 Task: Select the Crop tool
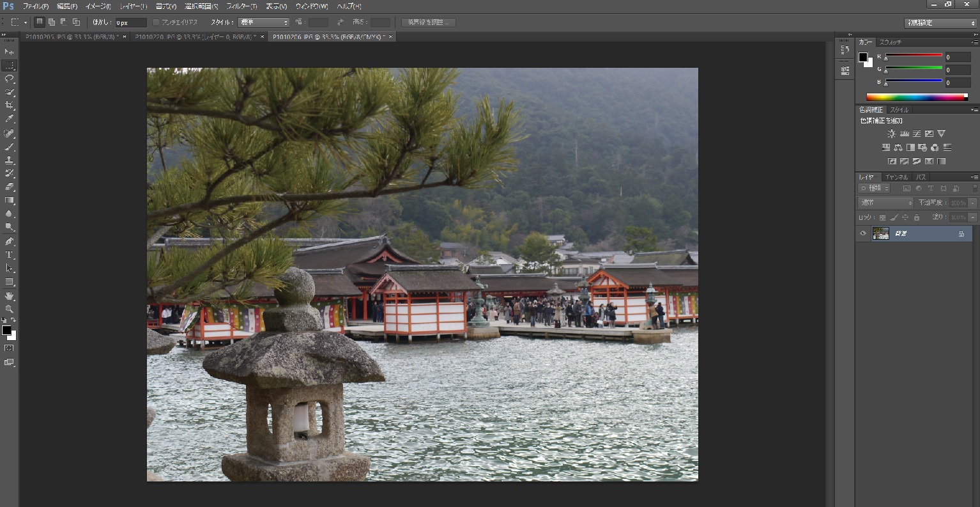(x=10, y=105)
